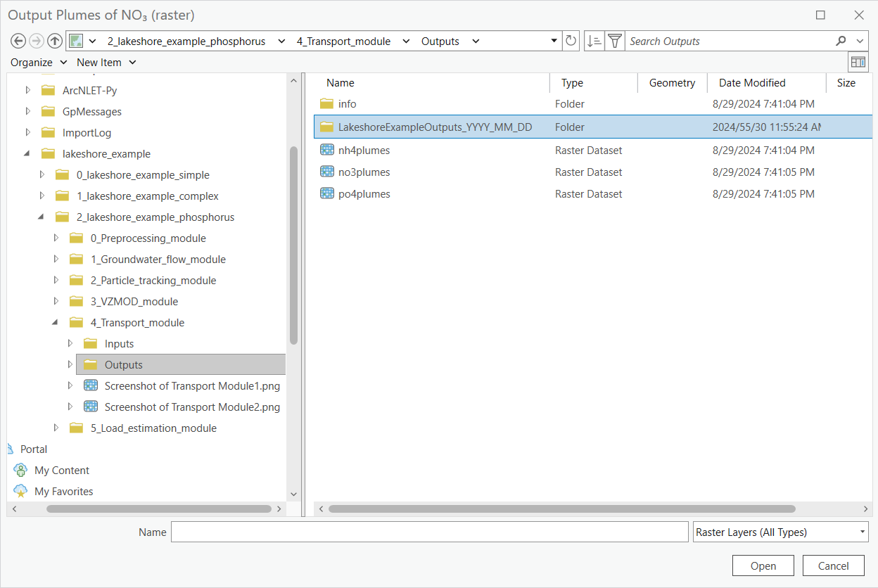Image resolution: width=878 pixels, height=588 pixels.
Task: Open the dropdown after Outputs in path
Action: pyautogui.click(x=476, y=41)
